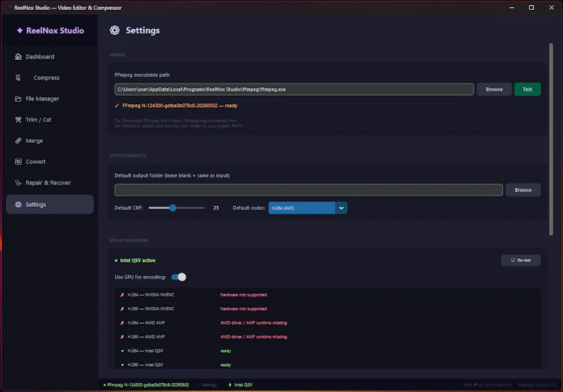Click the red X beside H.265 AMD AMF
Image resolution: width=563 pixels, height=392 pixels.
coord(122,336)
